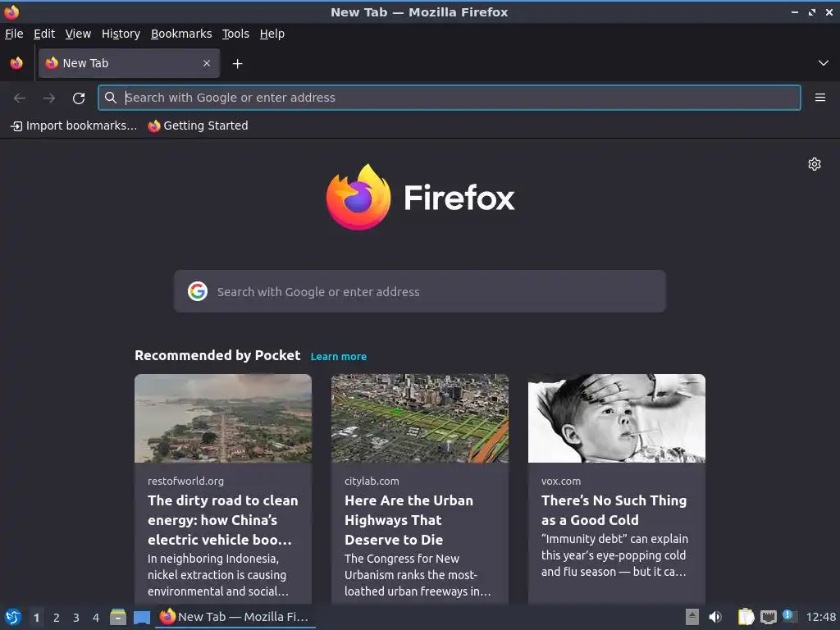Screen dimensions: 840x630
Task: Switch to workspace 1
Action: tap(36, 618)
